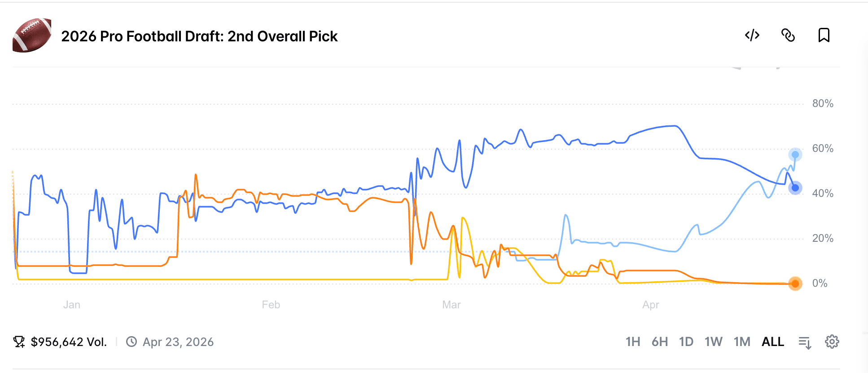868x373 pixels.
Task: Open chart settings gear
Action: 832,342
